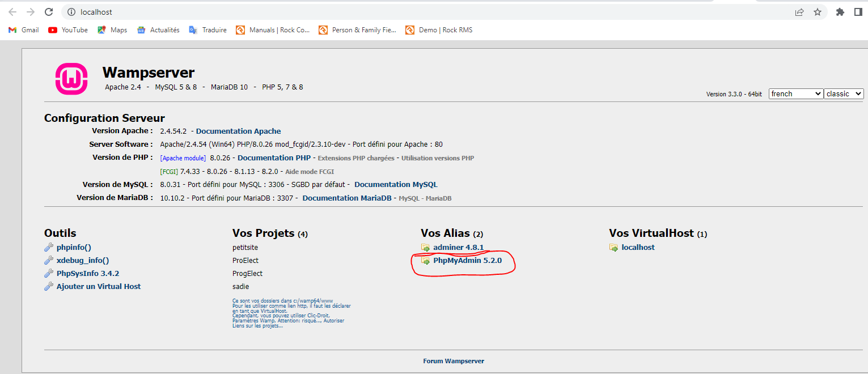Open the Documentation PHP link
The height and width of the screenshot is (374, 868).
[274, 158]
